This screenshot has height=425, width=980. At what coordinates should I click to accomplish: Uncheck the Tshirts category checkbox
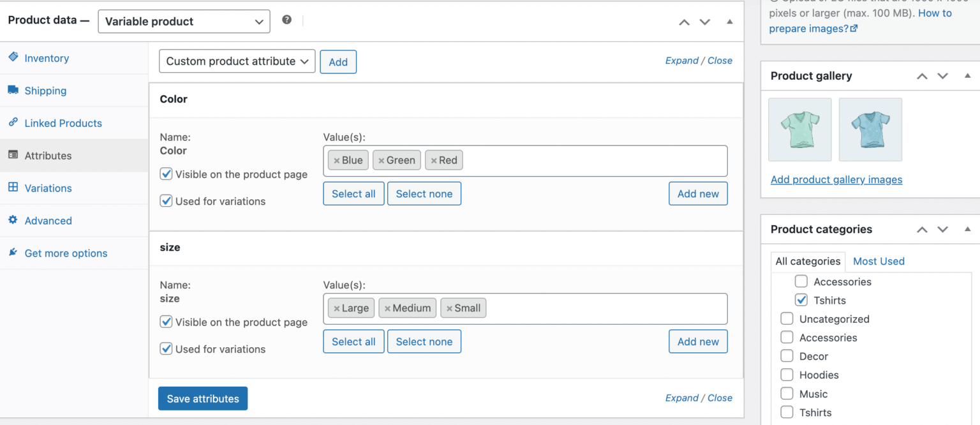[x=801, y=300]
